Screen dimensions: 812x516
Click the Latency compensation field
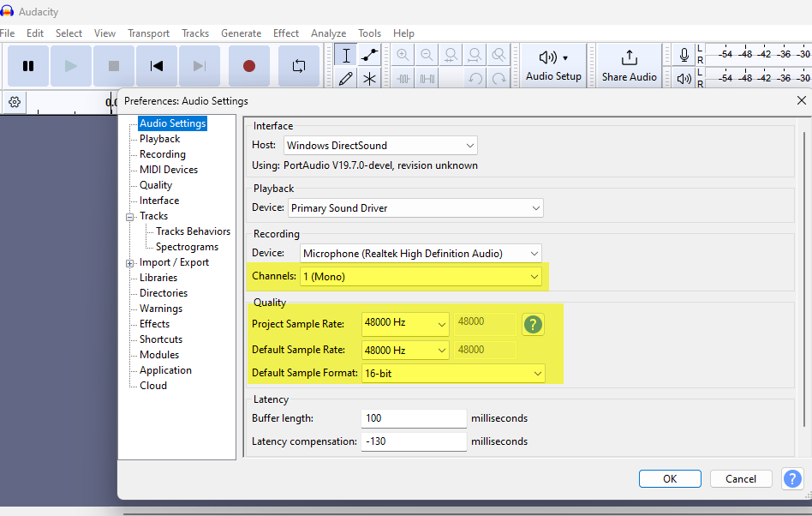pos(414,441)
